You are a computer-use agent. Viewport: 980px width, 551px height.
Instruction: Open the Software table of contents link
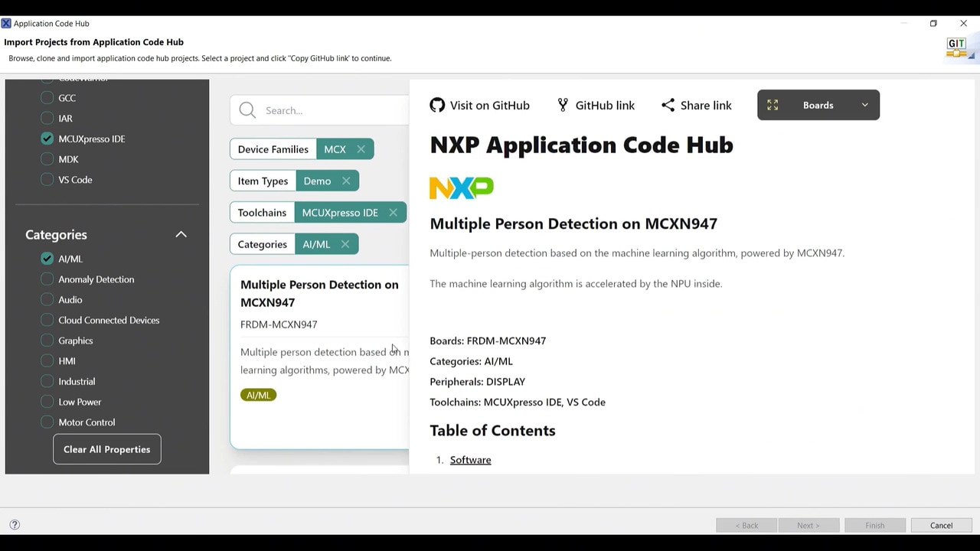[x=470, y=460]
